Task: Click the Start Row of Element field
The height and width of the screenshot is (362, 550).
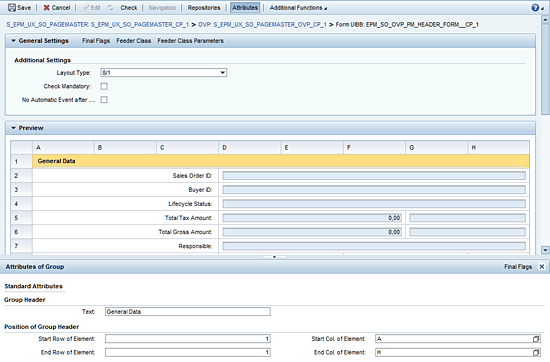Action: click(x=188, y=339)
